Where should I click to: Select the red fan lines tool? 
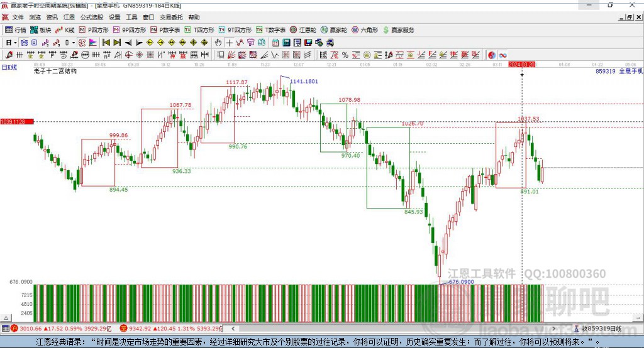pyautogui.click(x=231, y=55)
